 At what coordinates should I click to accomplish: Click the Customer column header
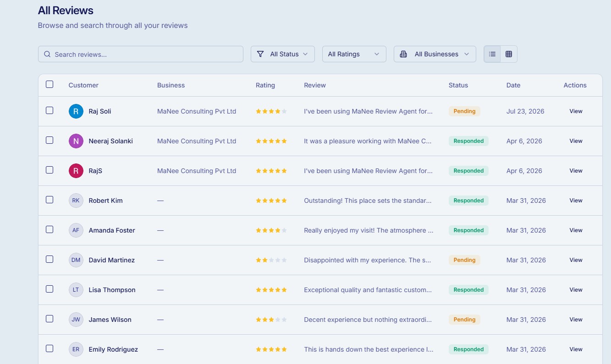pyautogui.click(x=83, y=85)
